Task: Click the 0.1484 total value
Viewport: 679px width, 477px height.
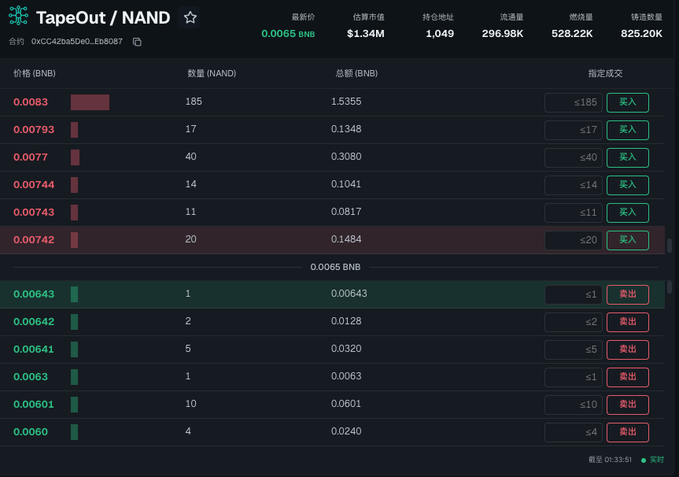Action: tap(346, 239)
